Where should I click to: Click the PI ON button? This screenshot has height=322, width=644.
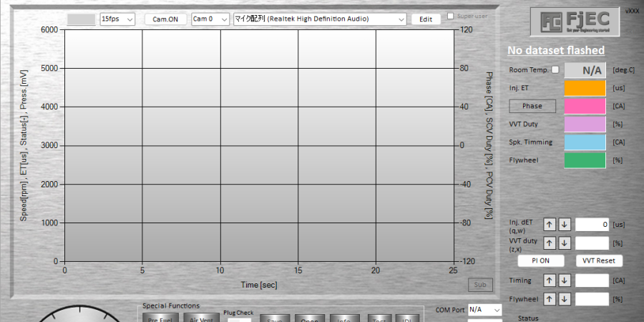click(540, 260)
